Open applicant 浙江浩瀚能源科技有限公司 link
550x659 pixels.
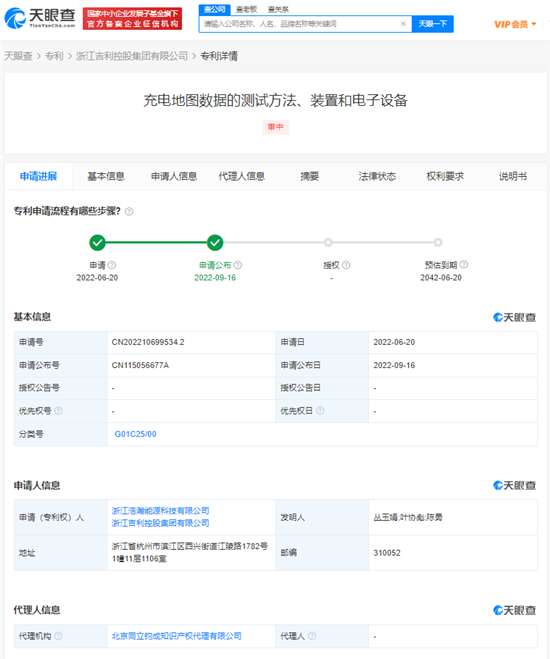pos(161,511)
